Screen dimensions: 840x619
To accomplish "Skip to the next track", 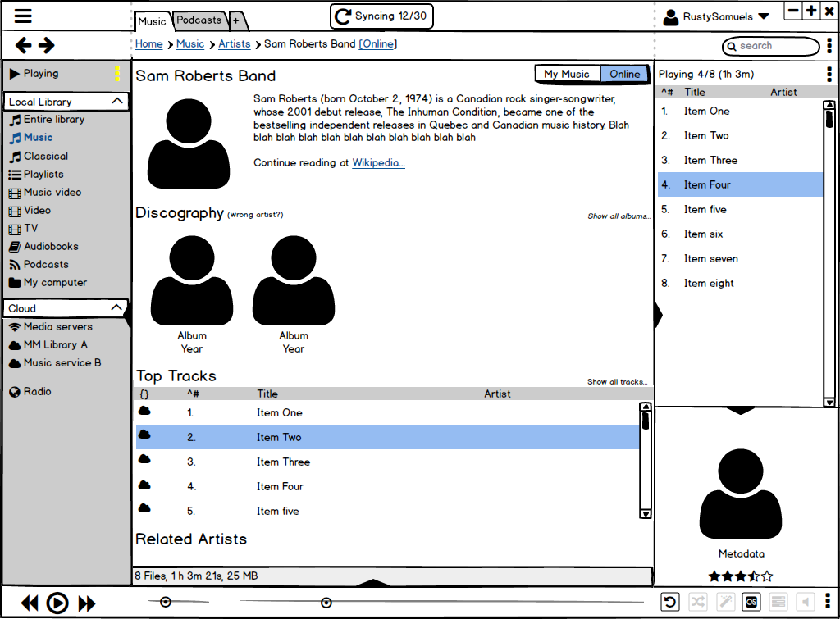I will pos(87,603).
